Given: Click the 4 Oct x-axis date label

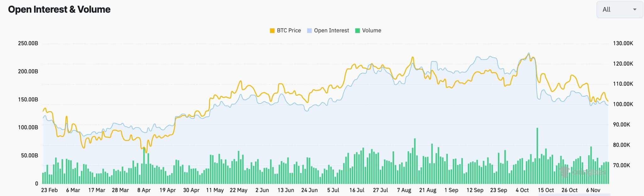Looking at the screenshot, I should [x=522, y=190].
